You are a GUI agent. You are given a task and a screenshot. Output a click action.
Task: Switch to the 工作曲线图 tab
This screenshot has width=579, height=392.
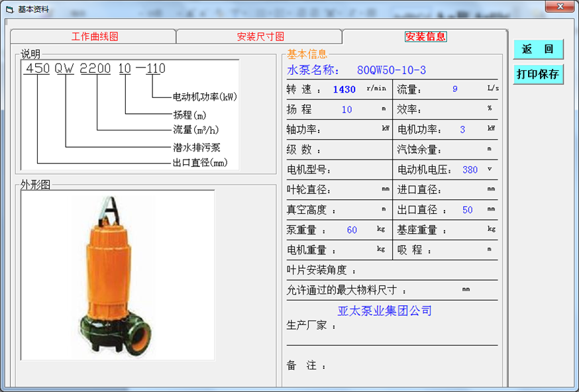point(95,36)
